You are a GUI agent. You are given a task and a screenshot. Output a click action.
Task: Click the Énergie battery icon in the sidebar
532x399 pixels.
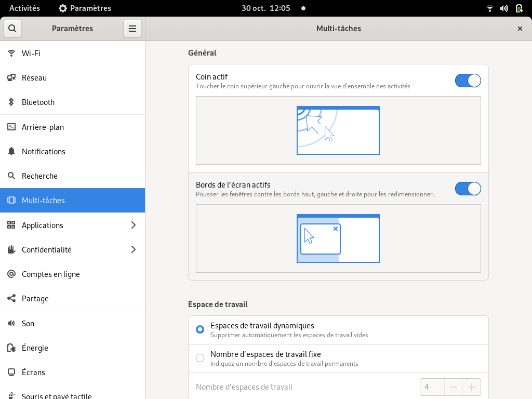(11, 348)
